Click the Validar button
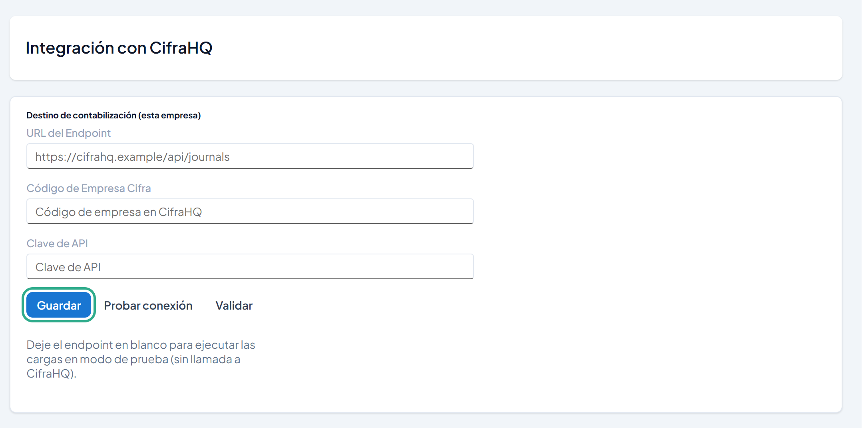 coord(234,305)
